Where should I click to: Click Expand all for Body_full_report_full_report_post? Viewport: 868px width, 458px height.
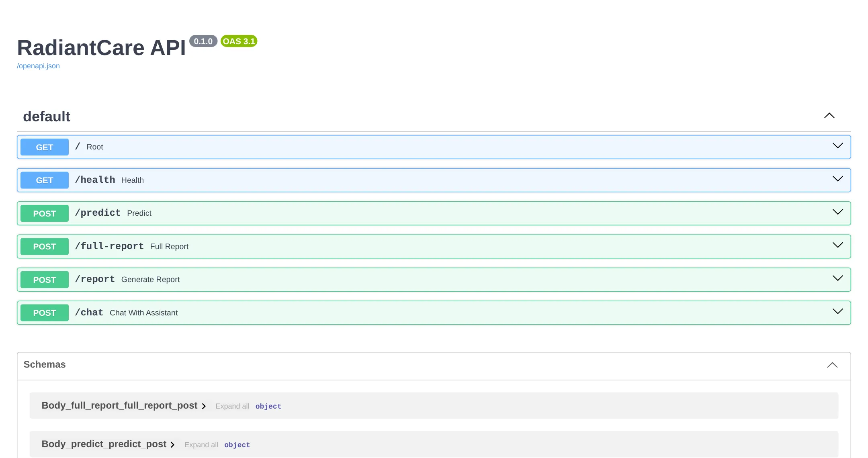232,406
